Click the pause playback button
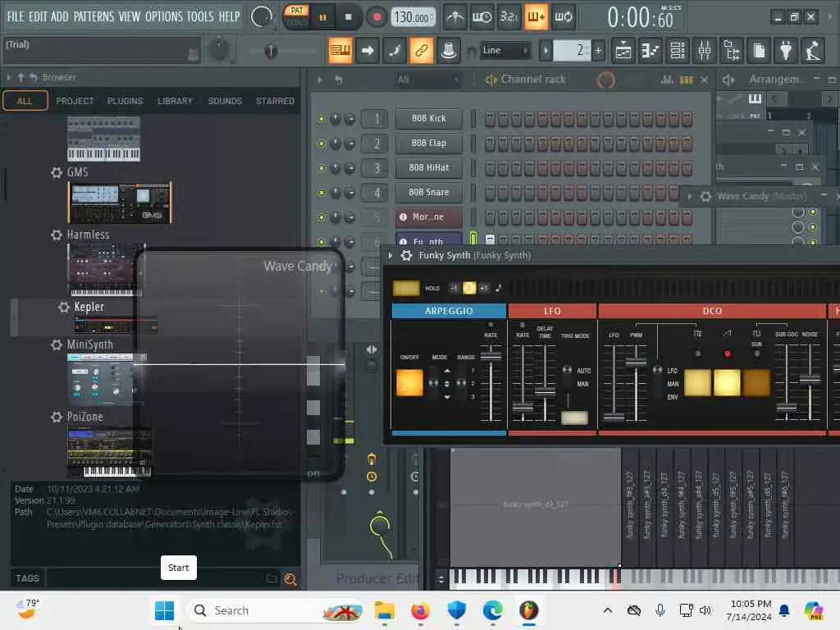This screenshot has width=840, height=630. 322,18
